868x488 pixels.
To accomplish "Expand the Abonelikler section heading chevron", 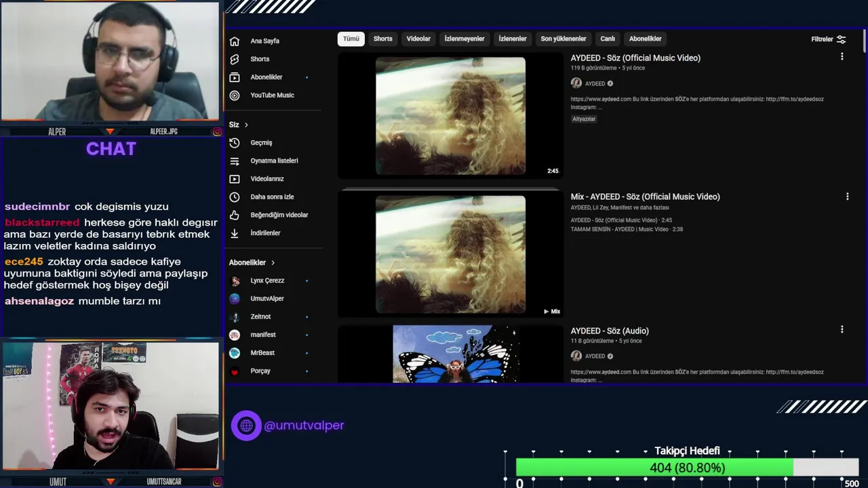I will pos(273,262).
